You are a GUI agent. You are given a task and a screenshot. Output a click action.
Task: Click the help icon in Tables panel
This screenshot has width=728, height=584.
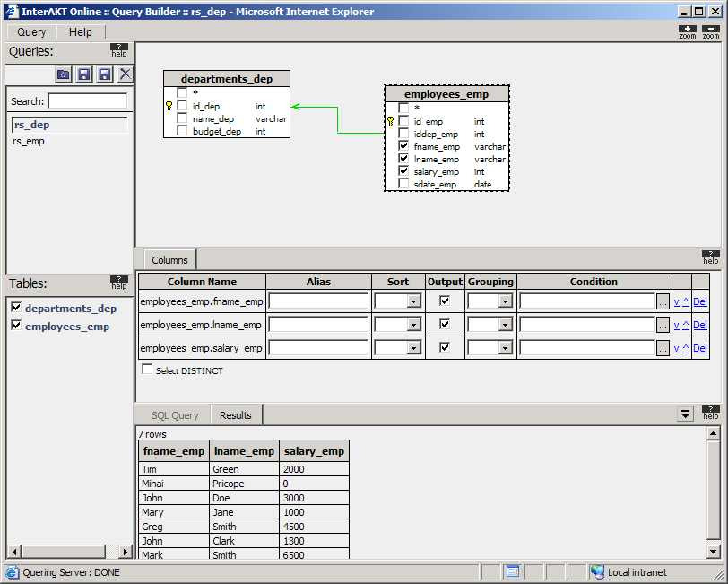point(119,283)
